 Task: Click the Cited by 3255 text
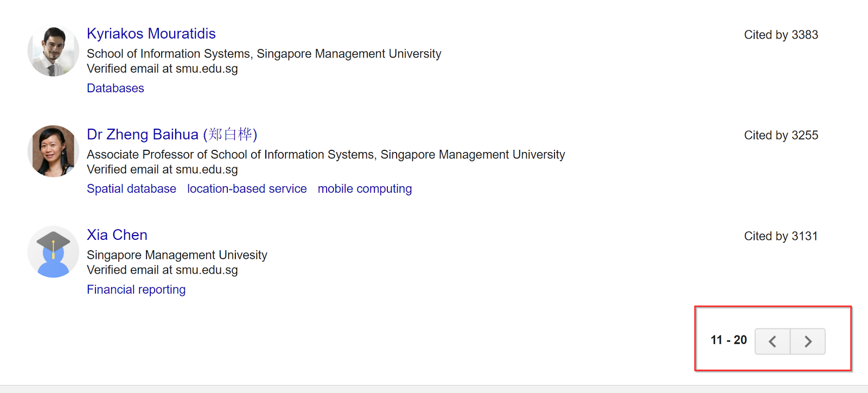click(781, 135)
